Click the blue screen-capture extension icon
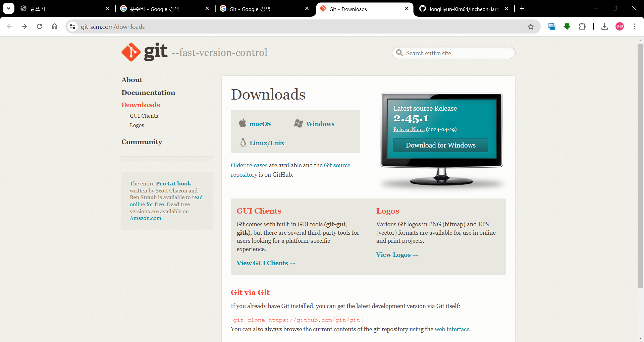Screen dimensions: 644x342 point(552,26)
